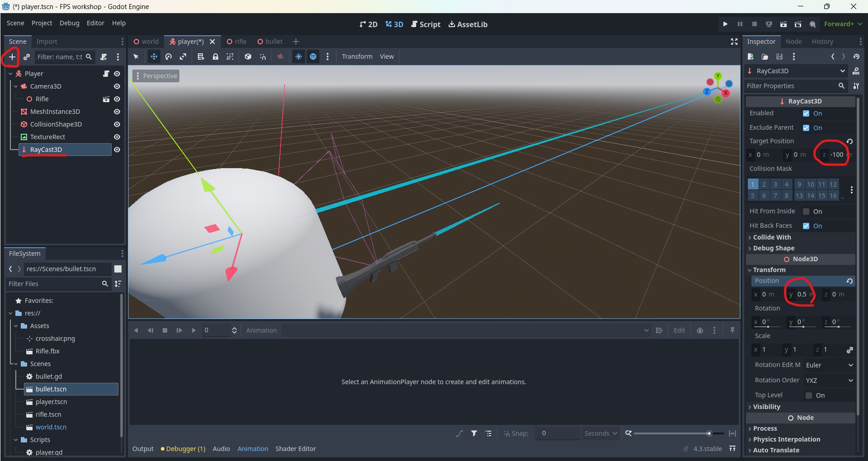
Task: Select the Scale Mode tool in viewport toolbar
Action: (183, 56)
